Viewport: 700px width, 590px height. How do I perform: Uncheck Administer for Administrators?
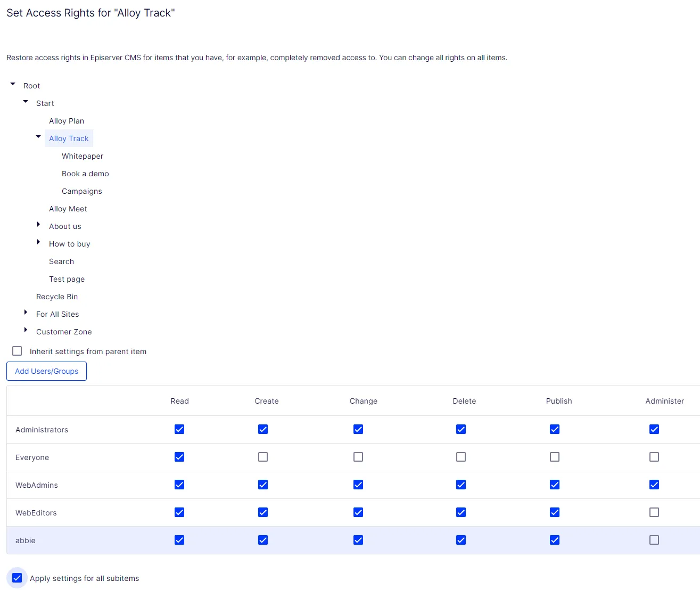[654, 429]
